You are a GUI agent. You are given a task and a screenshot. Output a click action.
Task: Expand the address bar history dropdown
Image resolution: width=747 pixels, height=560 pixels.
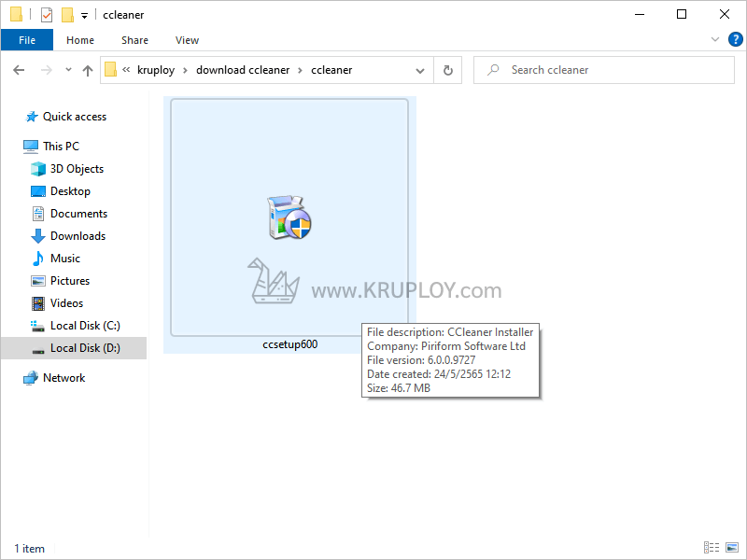(x=419, y=71)
